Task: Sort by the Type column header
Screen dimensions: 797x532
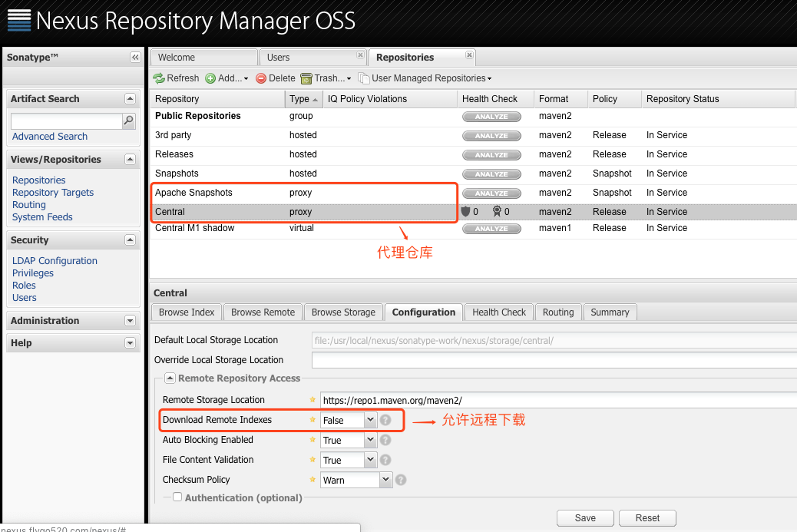Action: click(x=304, y=99)
